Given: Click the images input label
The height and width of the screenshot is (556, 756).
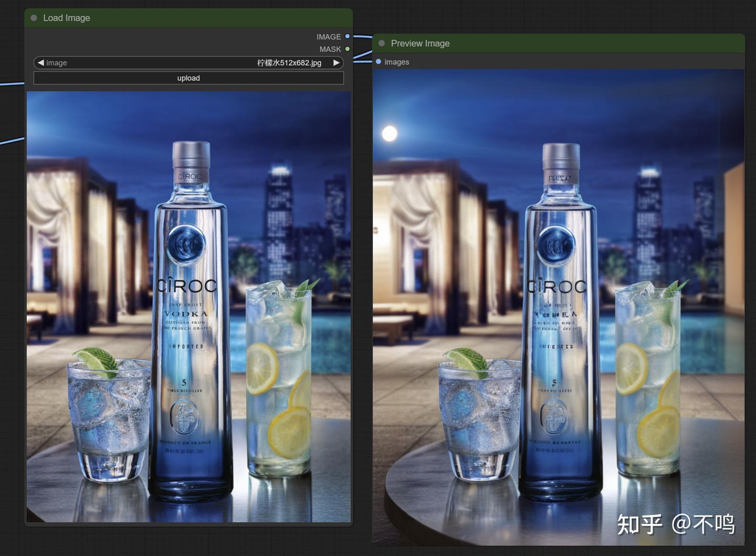Looking at the screenshot, I should click(397, 62).
